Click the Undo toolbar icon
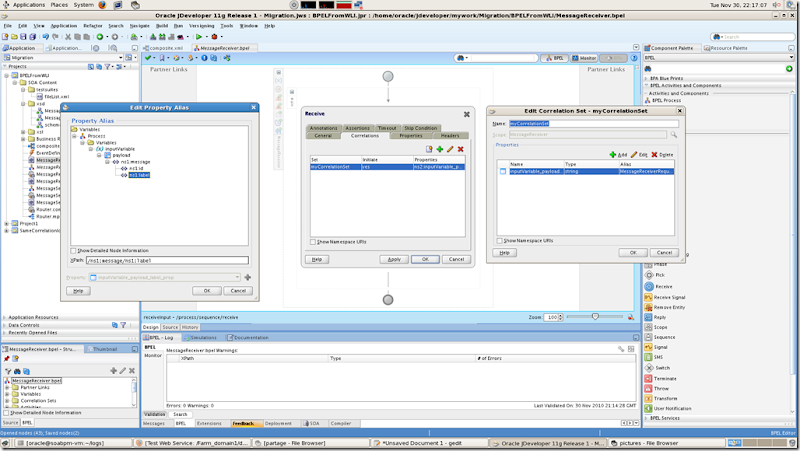Screen dimensions: 800x451 point(46,37)
